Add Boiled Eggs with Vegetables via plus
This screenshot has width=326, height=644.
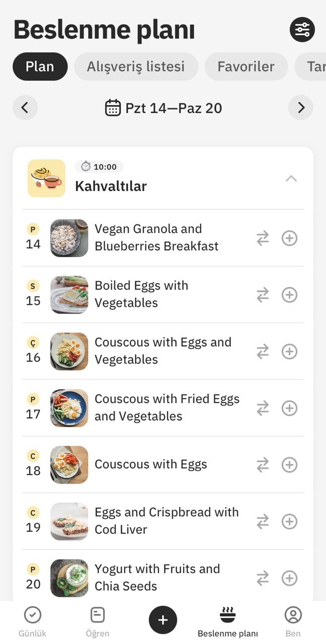[x=289, y=295]
